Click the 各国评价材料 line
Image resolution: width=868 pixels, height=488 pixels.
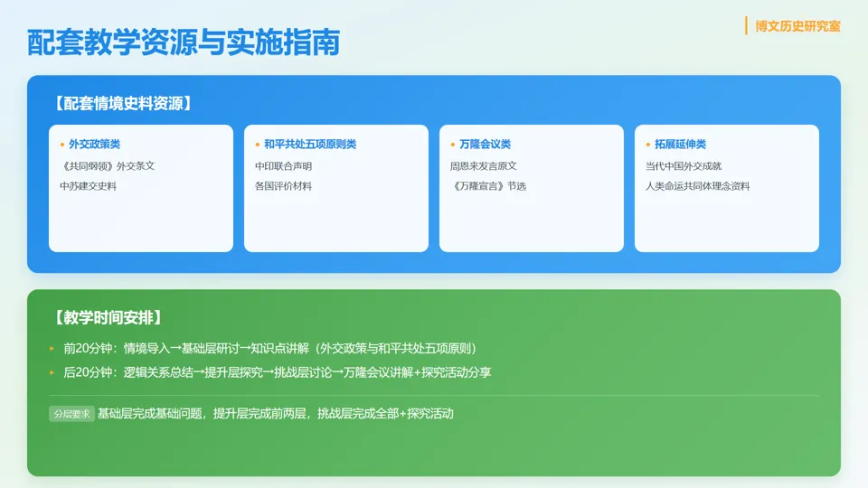click(283, 186)
